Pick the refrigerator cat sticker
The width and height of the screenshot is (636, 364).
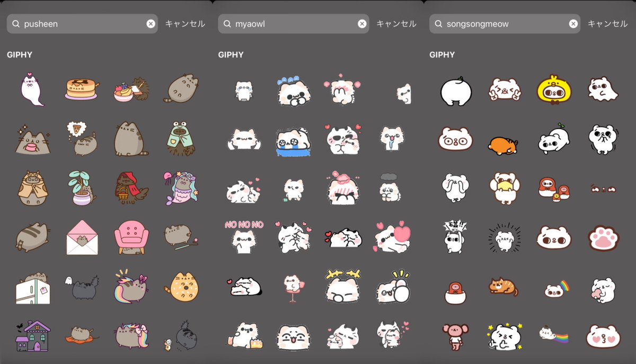coord(32,287)
